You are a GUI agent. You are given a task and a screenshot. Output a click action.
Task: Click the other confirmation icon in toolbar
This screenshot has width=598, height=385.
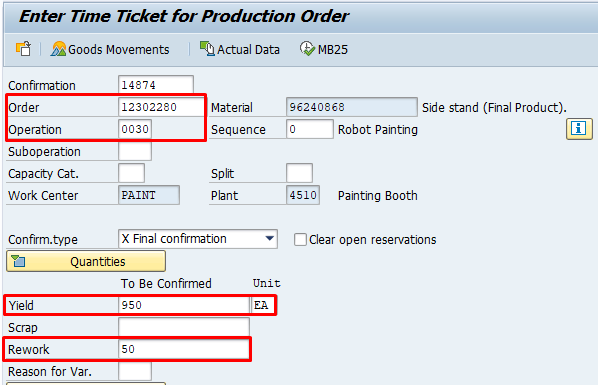coord(23,49)
